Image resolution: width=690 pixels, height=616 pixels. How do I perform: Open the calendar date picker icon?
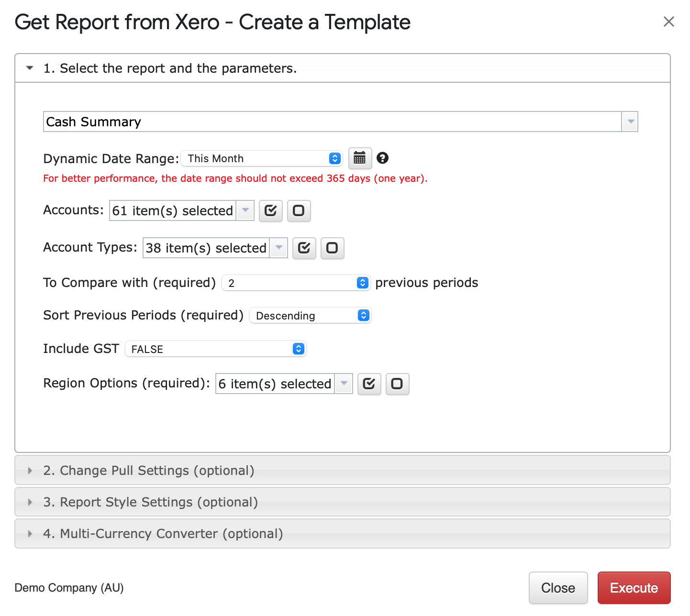360,158
